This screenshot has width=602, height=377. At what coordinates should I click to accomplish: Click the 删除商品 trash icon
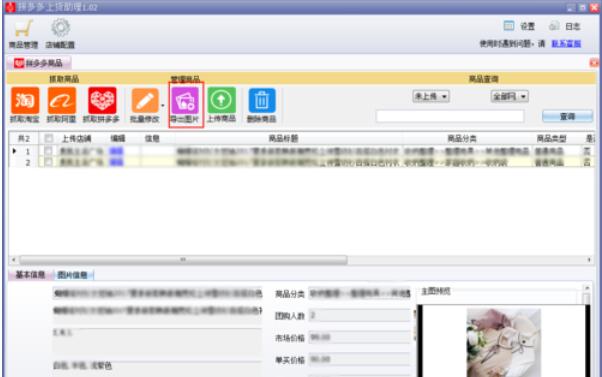pyautogui.click(x=262, y=101)
